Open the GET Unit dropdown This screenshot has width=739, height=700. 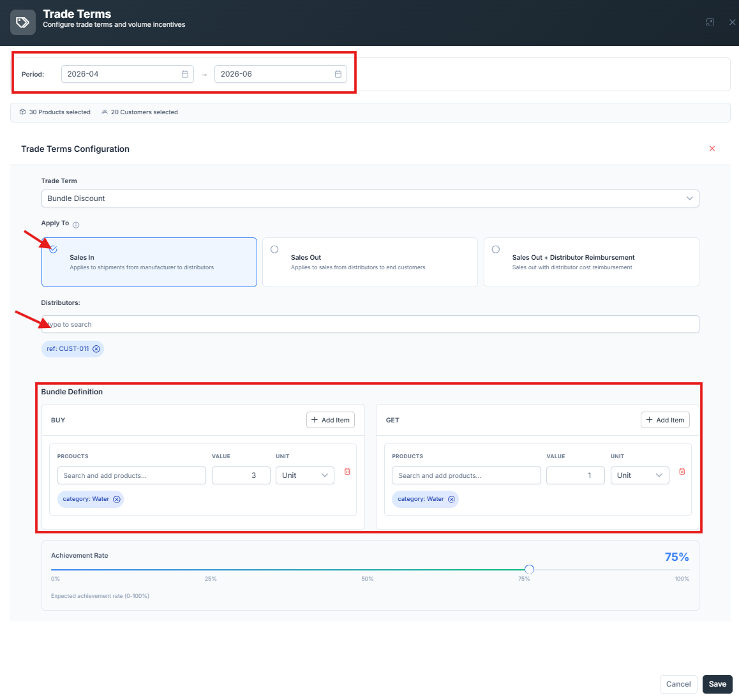click(x=639, y=475)
